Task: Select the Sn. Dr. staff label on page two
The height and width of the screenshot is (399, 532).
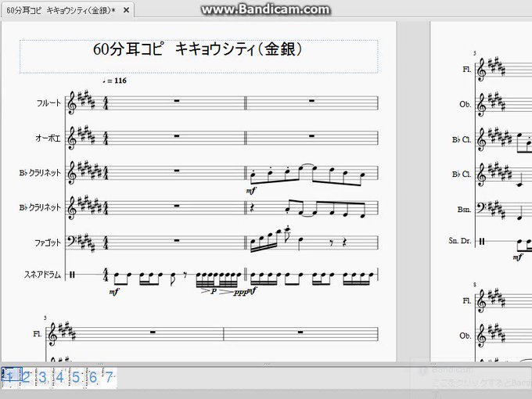Action: point(460,240)
